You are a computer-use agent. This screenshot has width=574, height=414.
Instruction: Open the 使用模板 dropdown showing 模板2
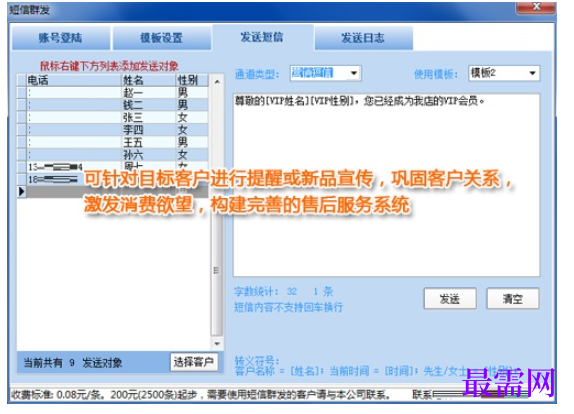[x=533, y=73]
